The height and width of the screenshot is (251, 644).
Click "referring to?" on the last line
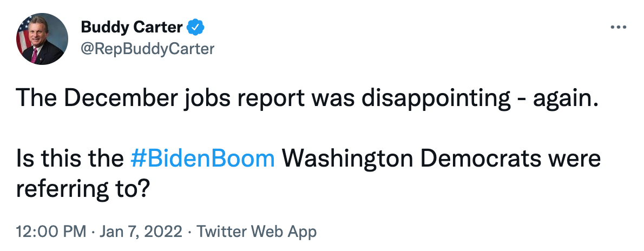[x=82, y=189]
